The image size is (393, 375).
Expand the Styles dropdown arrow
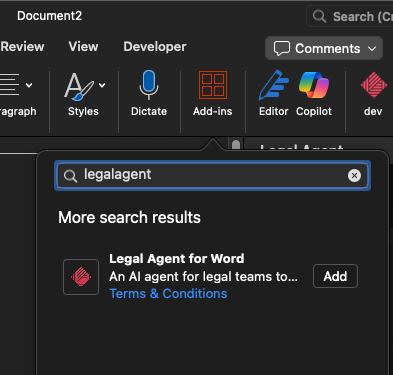[102, 85]
